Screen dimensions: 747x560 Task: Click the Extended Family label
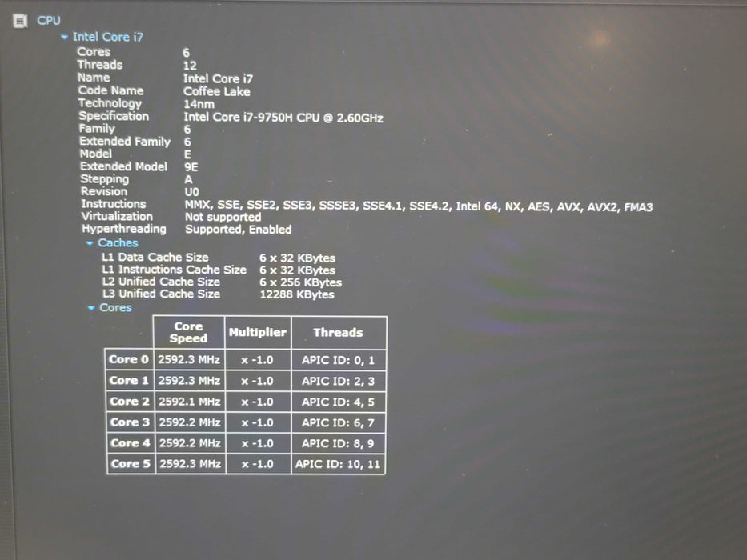click(x=125, y=142)
